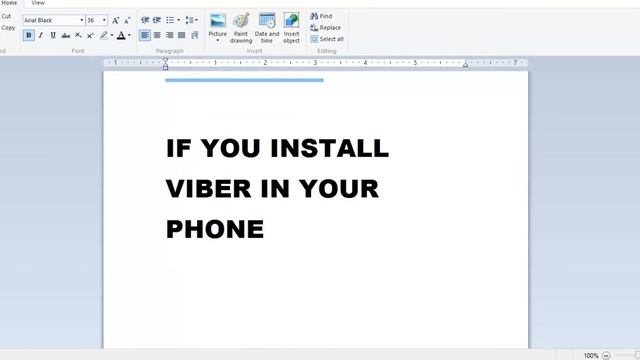Place cursor after the word PHONE

click(265, 229)
